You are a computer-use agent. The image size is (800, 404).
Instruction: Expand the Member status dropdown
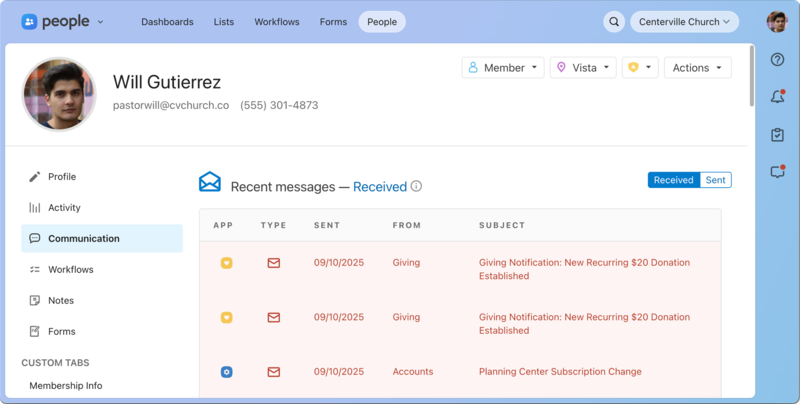point(503,68)
